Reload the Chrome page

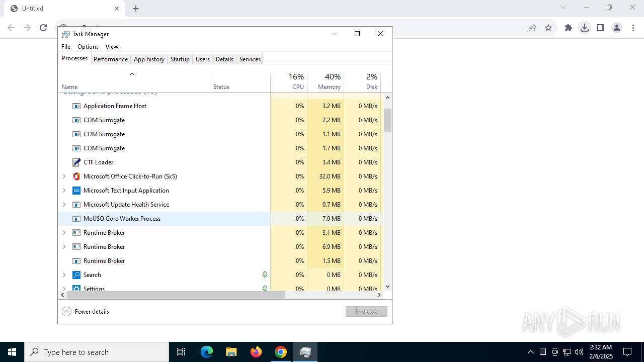(x=43, y=28)
